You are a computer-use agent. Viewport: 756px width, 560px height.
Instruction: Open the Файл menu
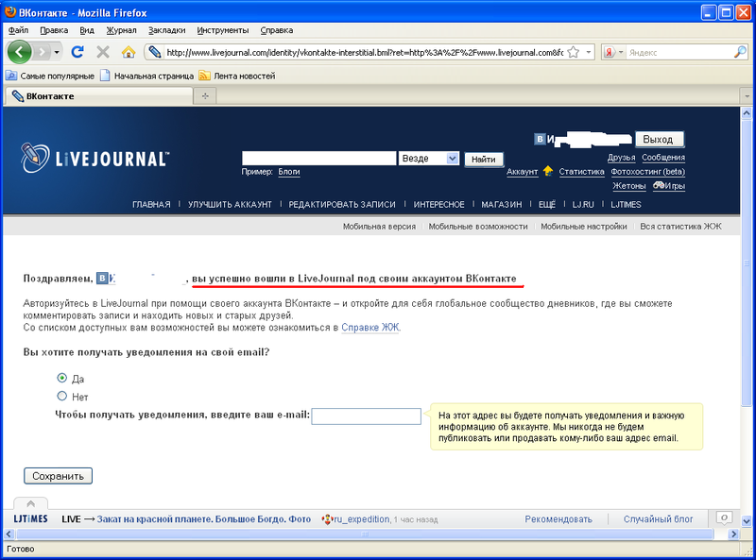tap(18, 30)
